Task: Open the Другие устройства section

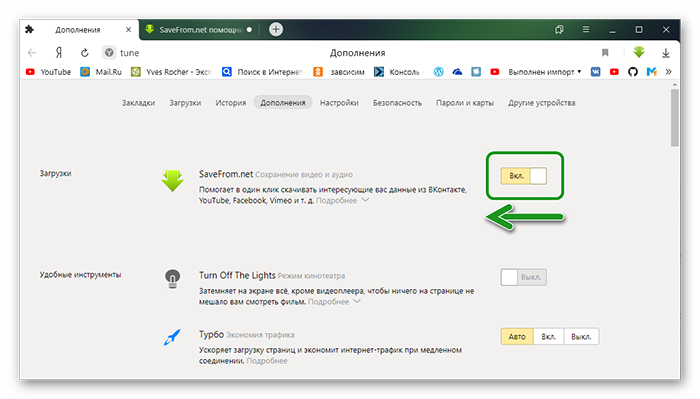Action: click(541, 103)
